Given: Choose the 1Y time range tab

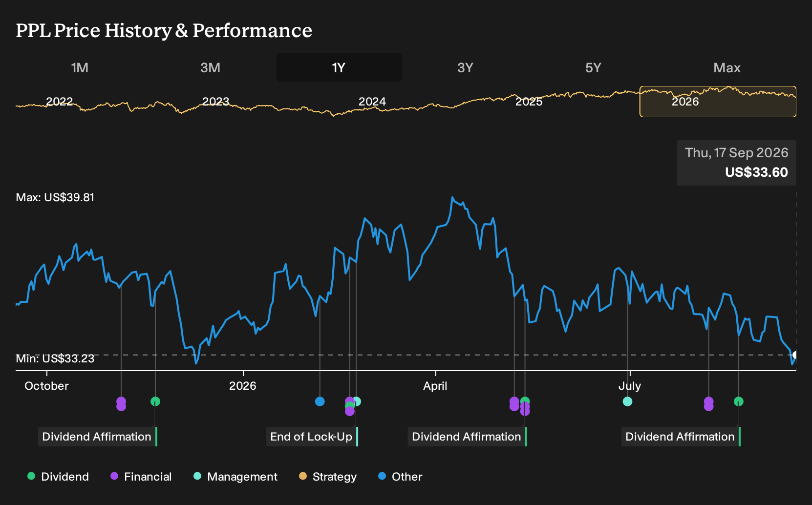Looking at the screenshot, I should 339,67.
